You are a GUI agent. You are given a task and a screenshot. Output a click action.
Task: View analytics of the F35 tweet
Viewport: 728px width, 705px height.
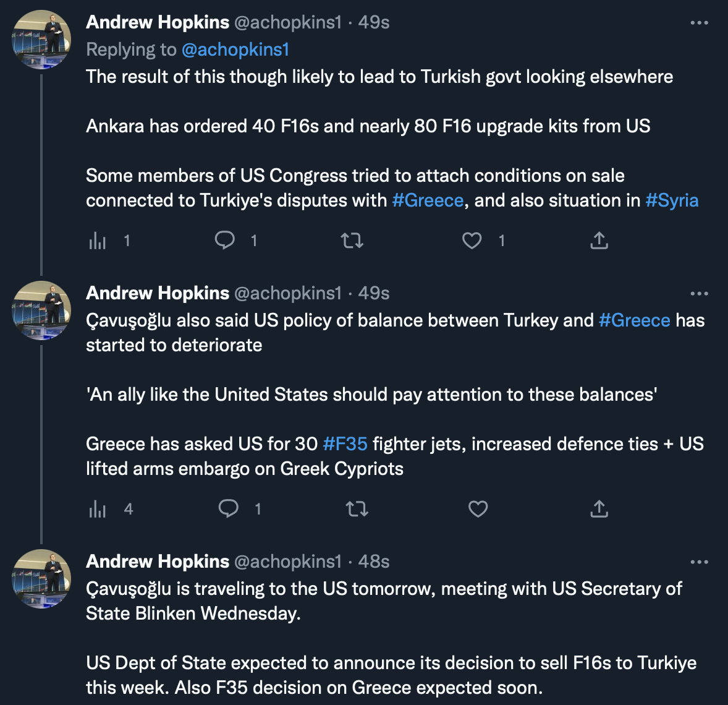tap(98, 510)
